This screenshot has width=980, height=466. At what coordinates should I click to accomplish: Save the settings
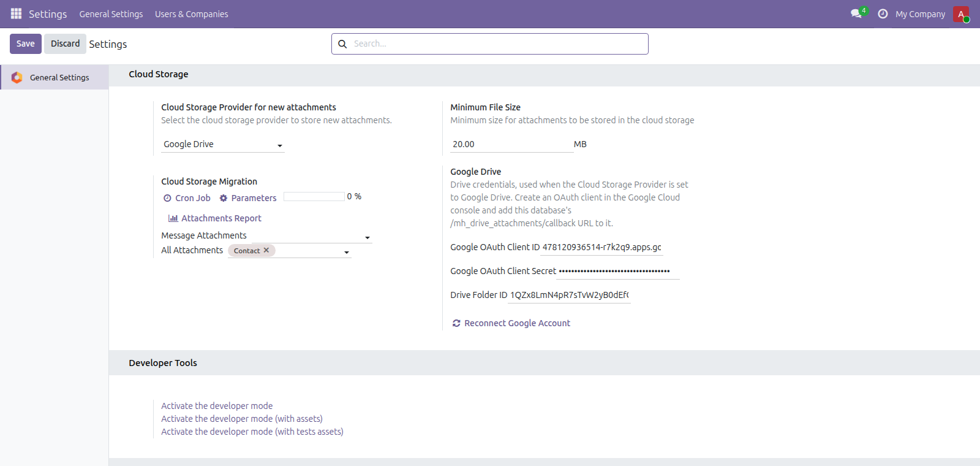click(x=26, y=44)
